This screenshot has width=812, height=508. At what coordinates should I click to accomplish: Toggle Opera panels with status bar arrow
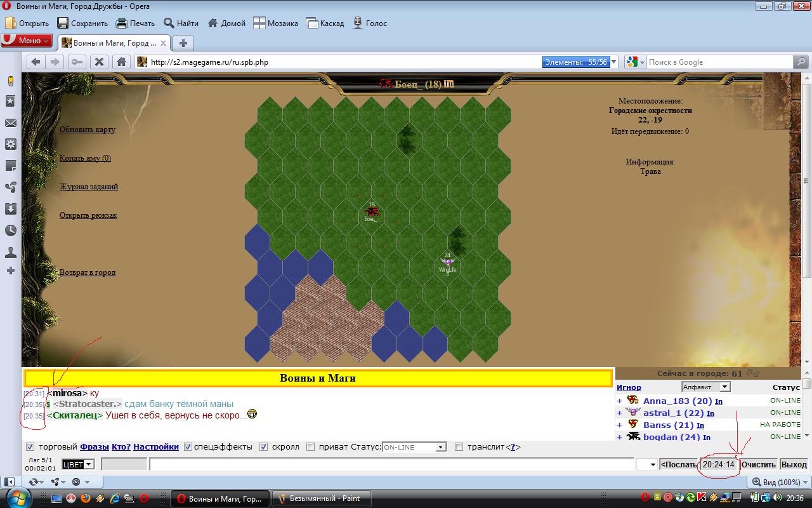click(x=11, y=482)
